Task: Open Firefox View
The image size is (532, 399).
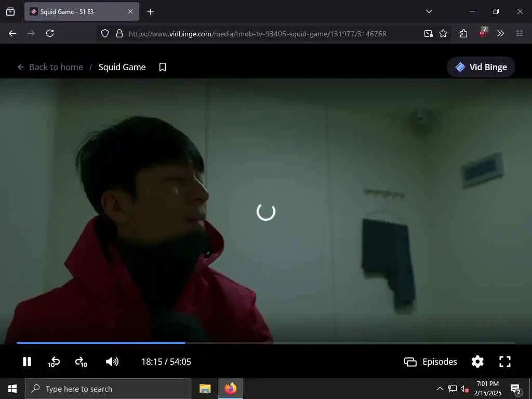Action: [x=10, y=12]
